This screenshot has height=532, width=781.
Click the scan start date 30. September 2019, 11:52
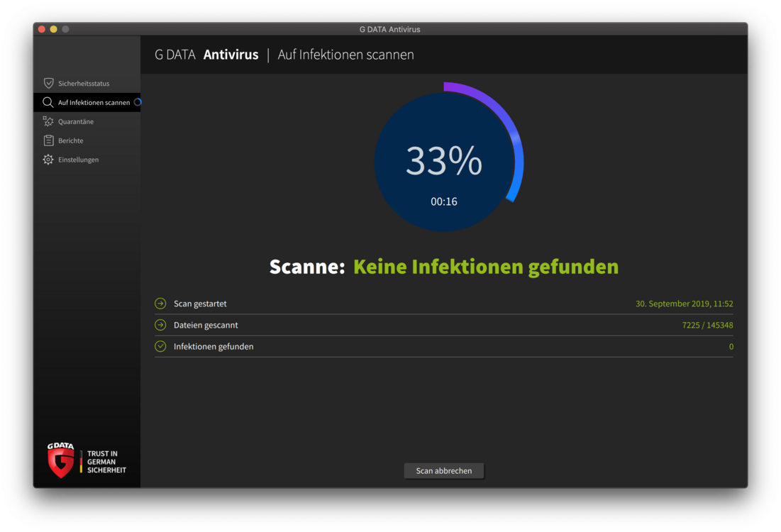tap(685, 304)
